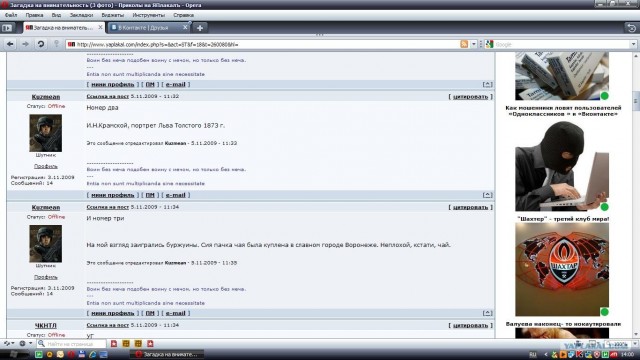Go back using the Back arrow
The width and height of the screenshot is (640, 360).
click(10, 44)
